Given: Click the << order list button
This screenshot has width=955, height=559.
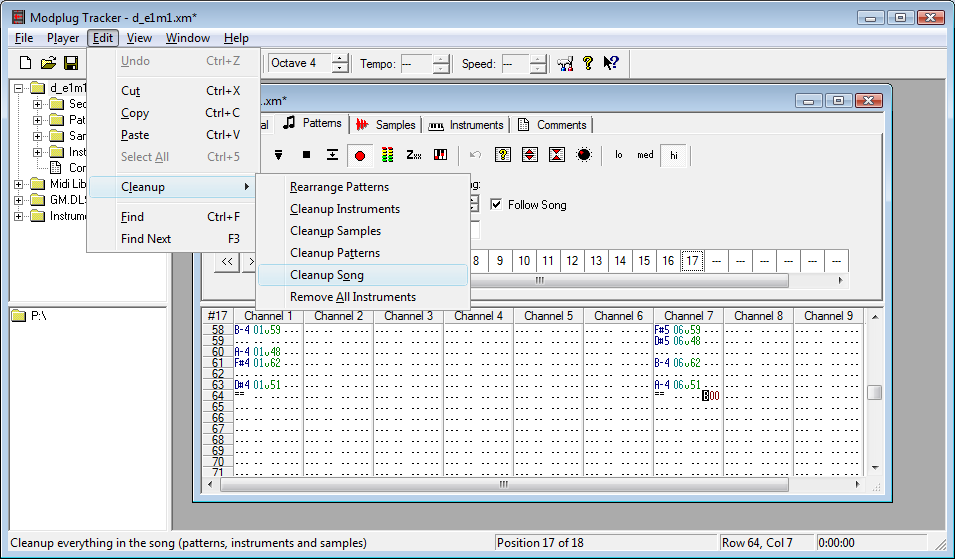Looking at the screenshot, I should pyautogui.click(x=227, y=261).
